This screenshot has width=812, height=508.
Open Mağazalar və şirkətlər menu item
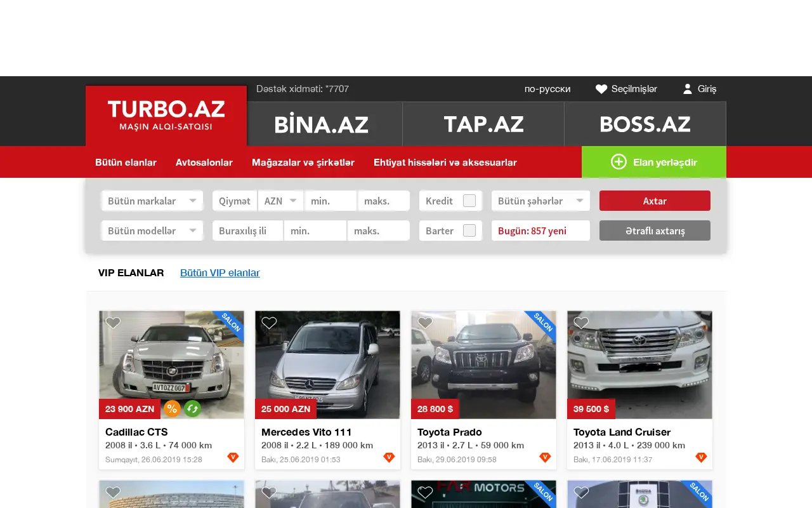click(x=303, y=163)
